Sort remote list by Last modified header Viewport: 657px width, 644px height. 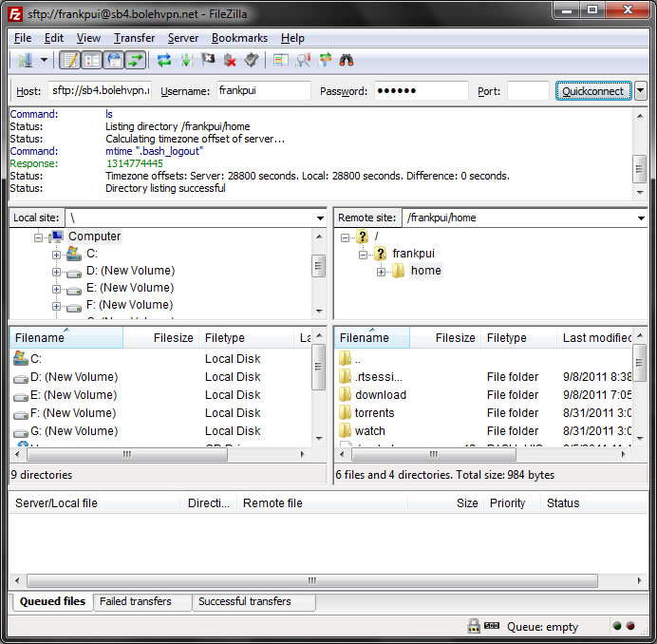click(x=595, y=338)
